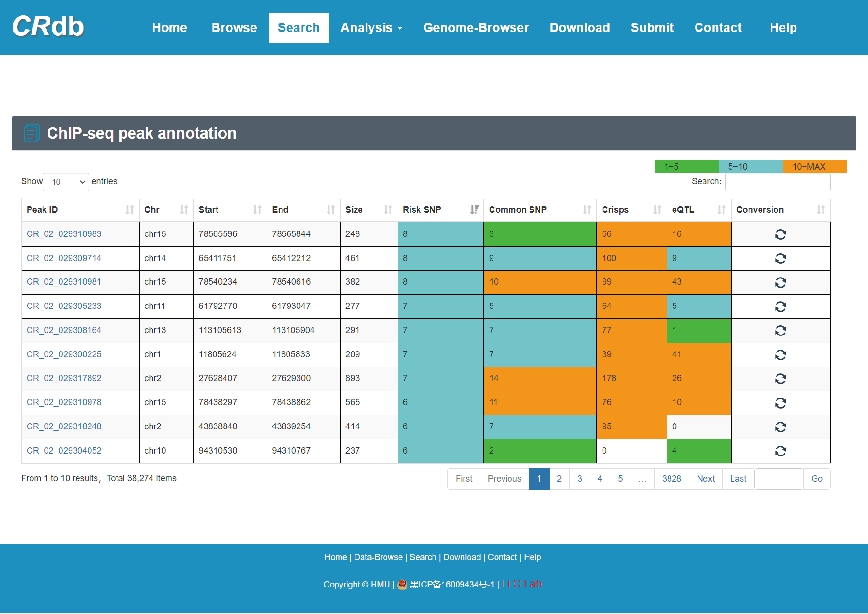Focus the page number jump input
Image resolution: width=868 pixels, height=614 pixels.
pyautogui.click(x=779, y=479)
